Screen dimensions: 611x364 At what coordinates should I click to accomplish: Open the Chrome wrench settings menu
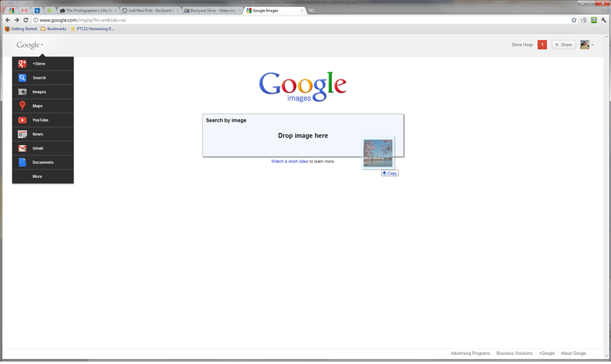[x=603, y=20]
